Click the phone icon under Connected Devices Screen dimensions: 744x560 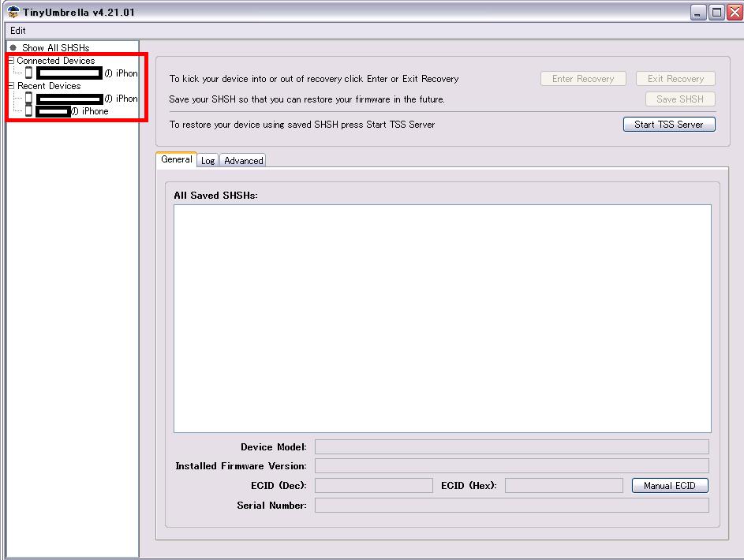coord(28,73)
